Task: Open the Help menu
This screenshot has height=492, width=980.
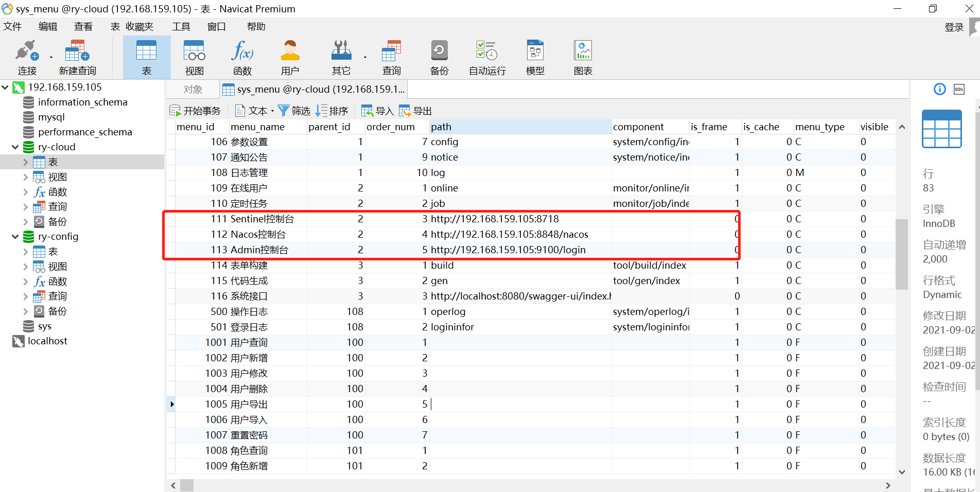Action: 256,27
